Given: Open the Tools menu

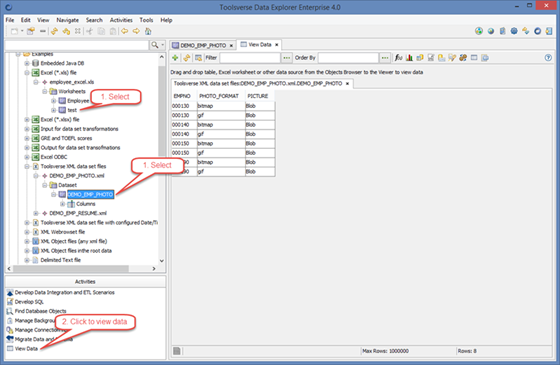Looking at the screenshot, I should pos(146,20).
